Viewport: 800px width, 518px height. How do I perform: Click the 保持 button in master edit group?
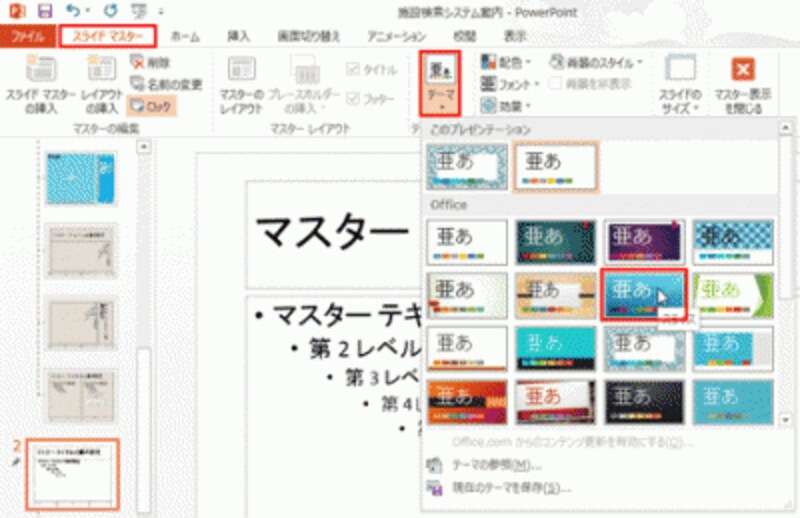152,106
